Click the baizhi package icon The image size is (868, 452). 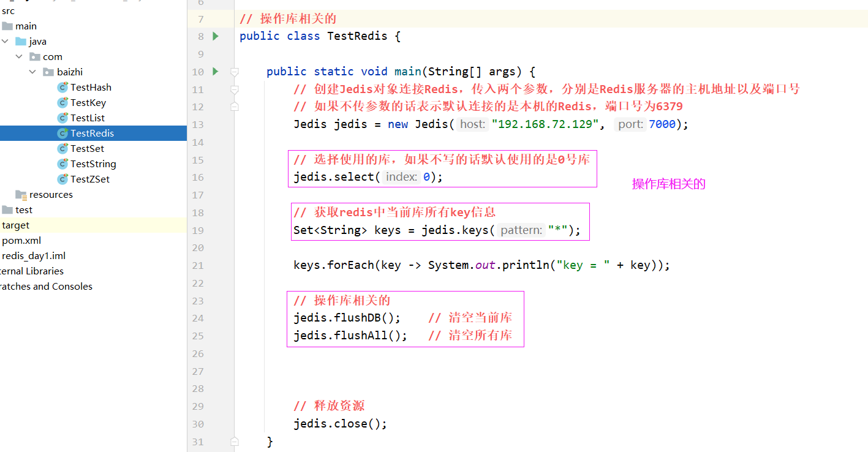click(48, 72)
